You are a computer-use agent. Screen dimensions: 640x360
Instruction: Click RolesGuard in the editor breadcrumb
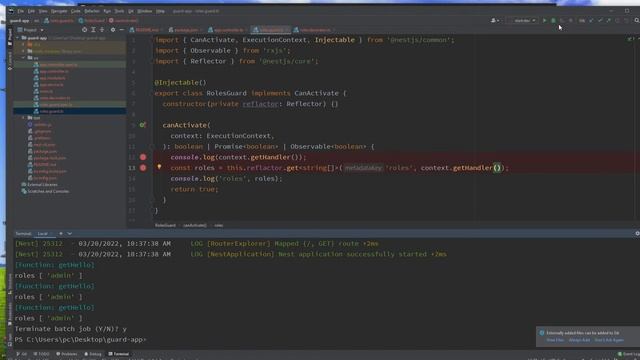tap(165, 225)
